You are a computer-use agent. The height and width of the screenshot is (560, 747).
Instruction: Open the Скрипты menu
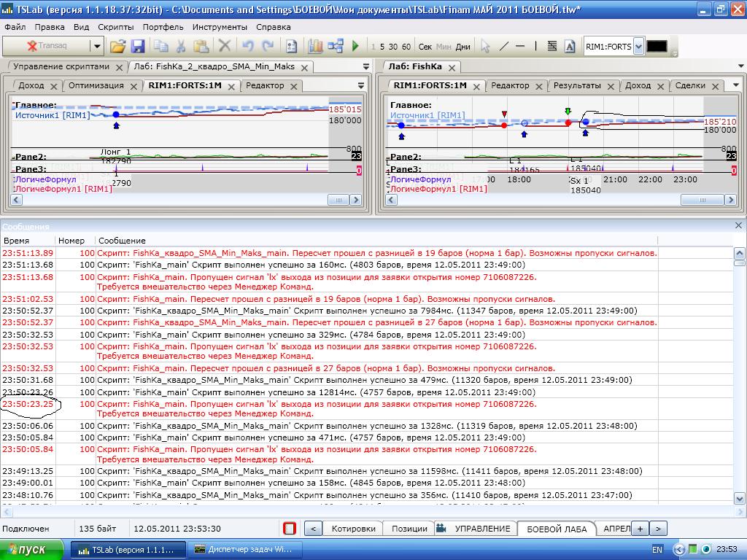point(116,27)
